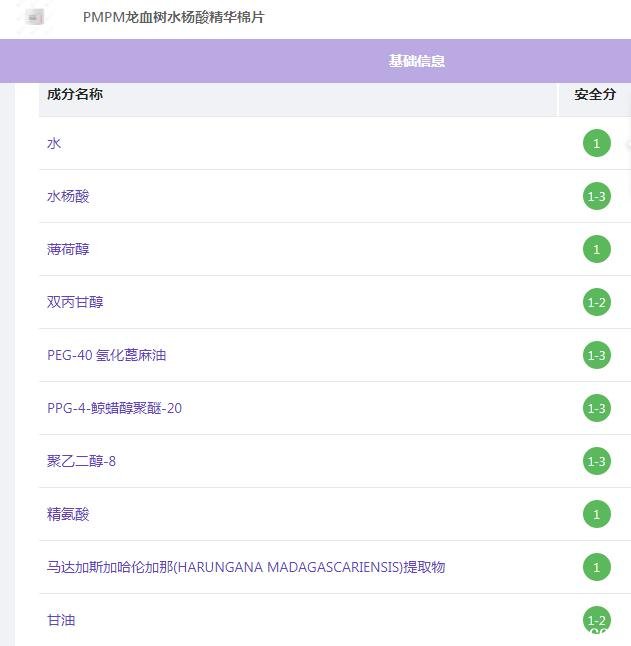Open the 基础信息 tab

[417, 61]
